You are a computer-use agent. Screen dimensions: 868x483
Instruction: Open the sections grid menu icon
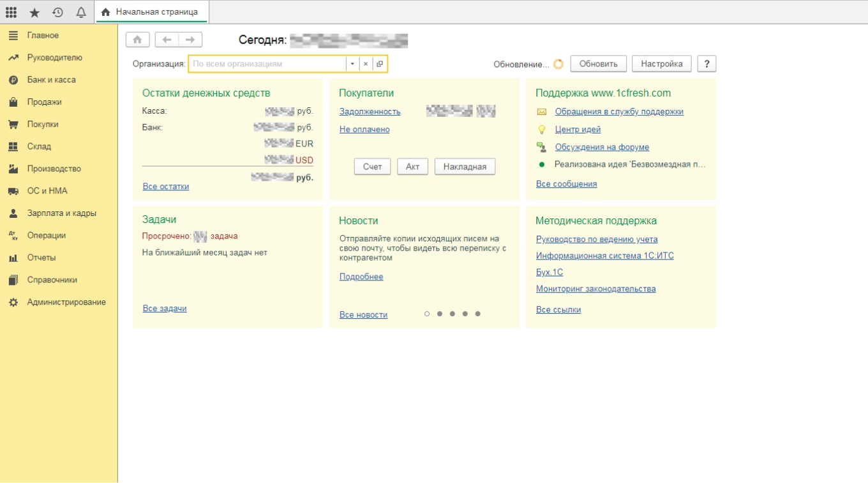coord(11,12)
